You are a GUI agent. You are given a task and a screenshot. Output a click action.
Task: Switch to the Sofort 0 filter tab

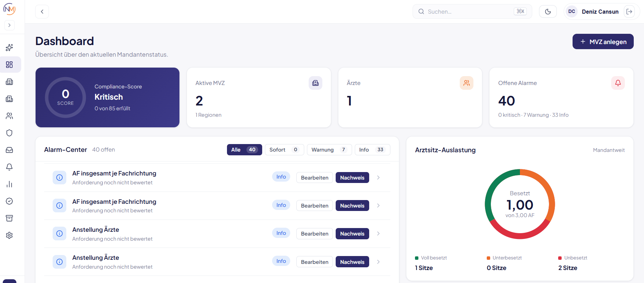click(x=284, y=150)
